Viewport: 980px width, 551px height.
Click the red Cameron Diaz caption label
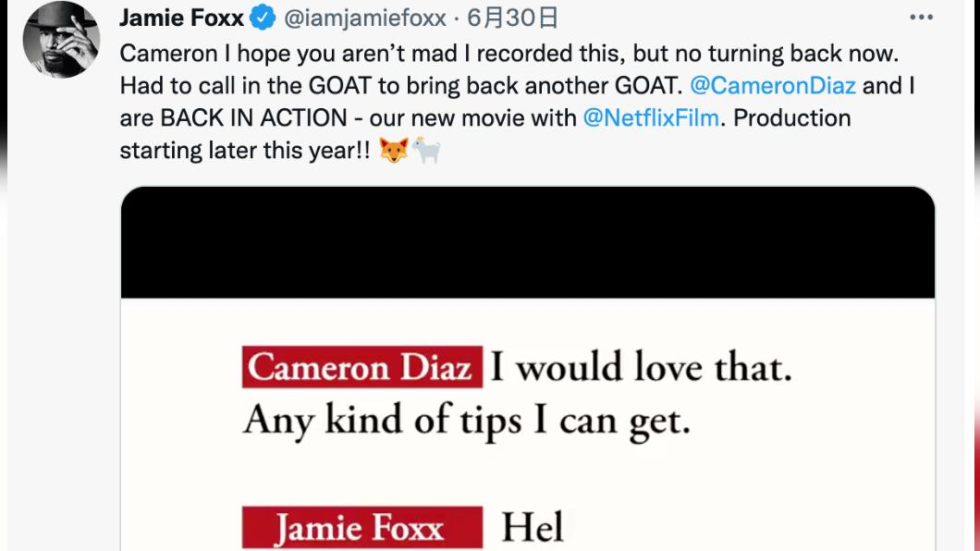point(362,367)
